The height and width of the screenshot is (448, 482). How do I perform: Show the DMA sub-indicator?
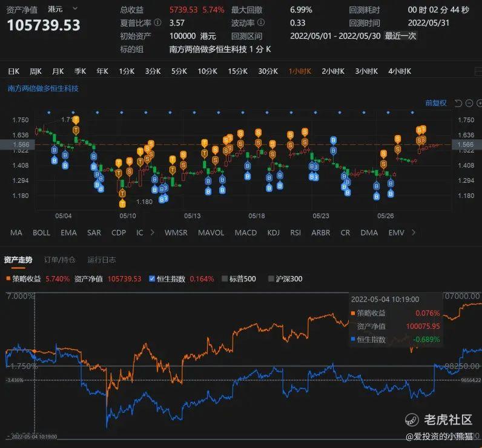pos(369,232)
